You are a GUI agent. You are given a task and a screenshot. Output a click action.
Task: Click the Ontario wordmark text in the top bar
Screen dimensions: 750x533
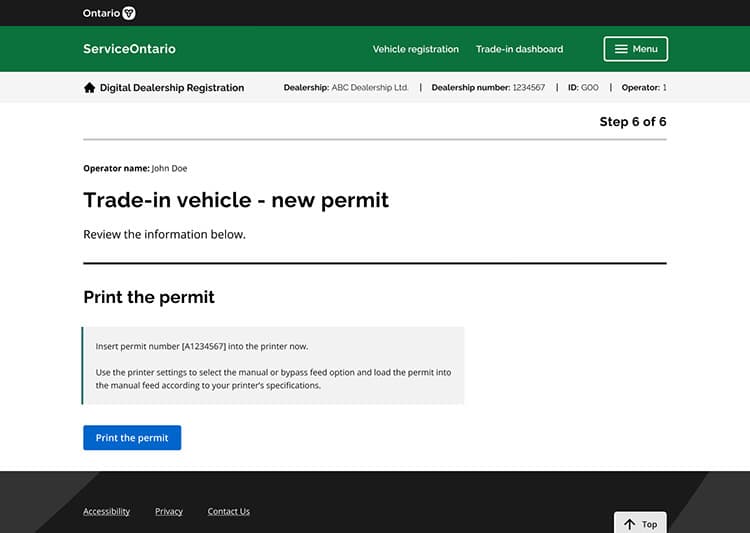coord(101,13)
